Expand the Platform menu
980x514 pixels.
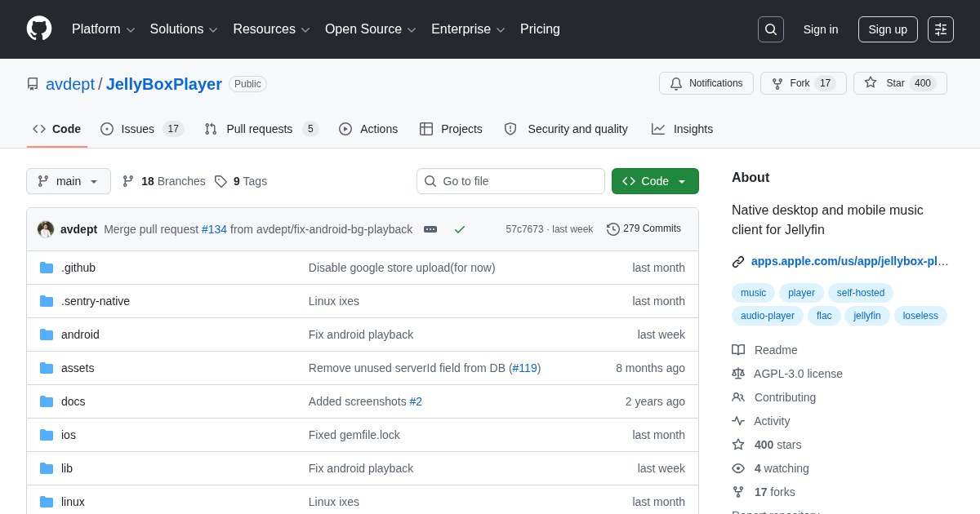(103, 29)
